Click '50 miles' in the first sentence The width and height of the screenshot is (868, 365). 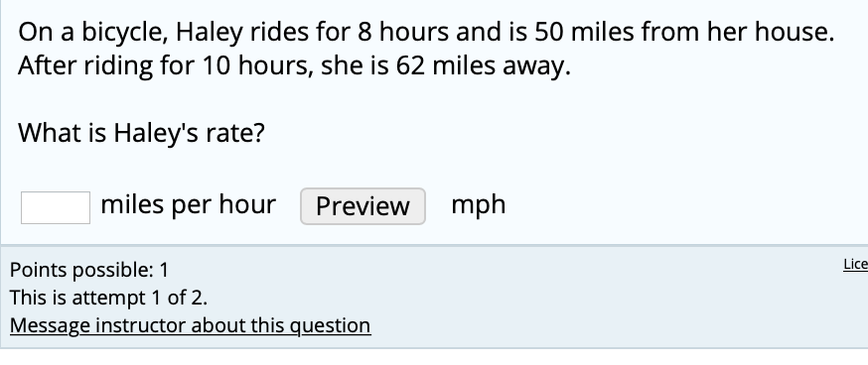tap(584, 32)
